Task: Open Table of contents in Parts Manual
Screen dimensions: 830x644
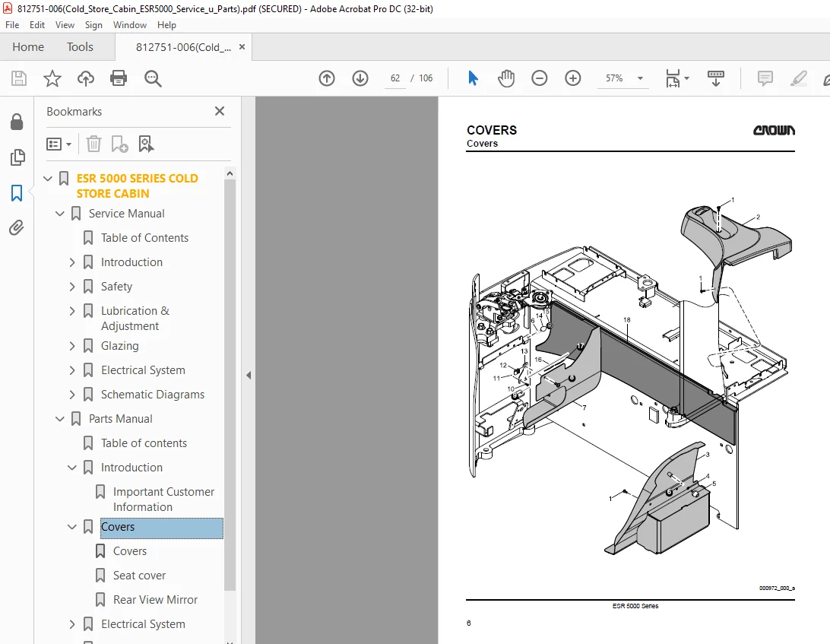Action: 144,443
